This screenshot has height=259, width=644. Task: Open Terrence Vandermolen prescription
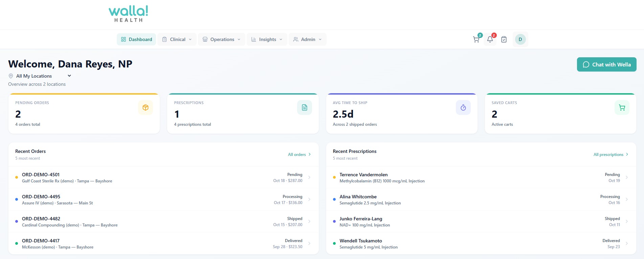[481, 177]
